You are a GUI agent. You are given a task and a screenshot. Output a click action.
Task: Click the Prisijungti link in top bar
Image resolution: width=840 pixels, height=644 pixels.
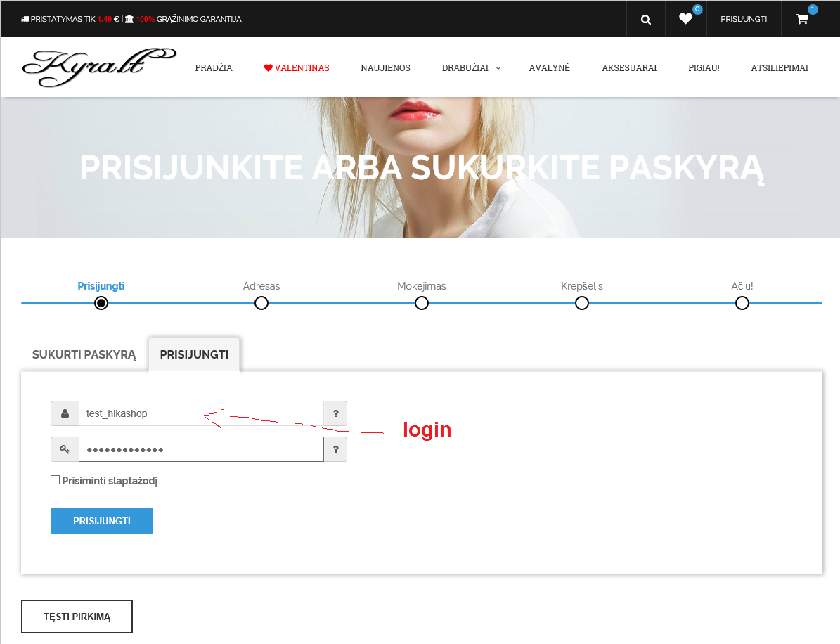click(744, 19)
